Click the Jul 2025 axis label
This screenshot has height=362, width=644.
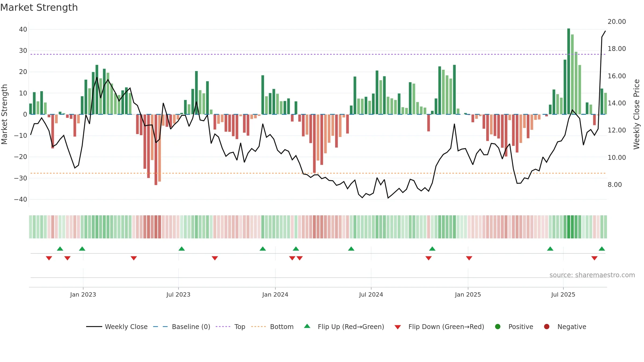point(563,294)
